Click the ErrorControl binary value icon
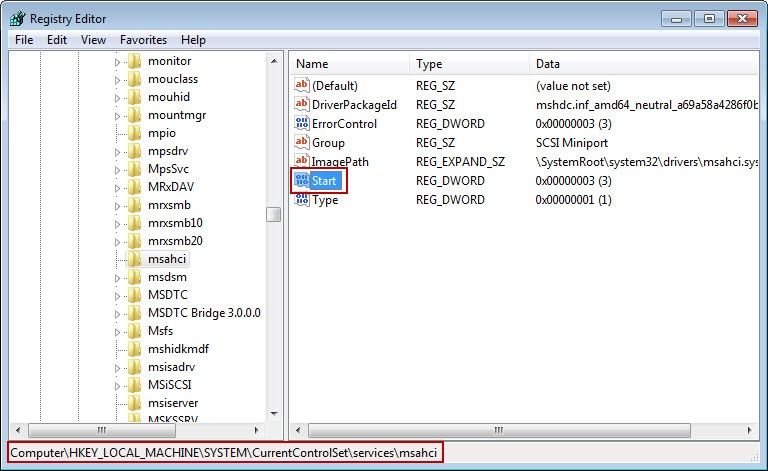 point(303,124)
